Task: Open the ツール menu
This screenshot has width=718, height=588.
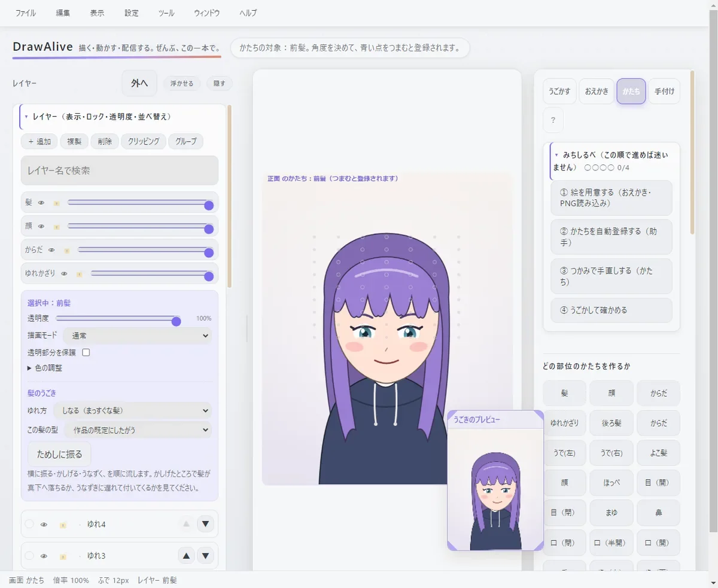Action: click(x=166, y=13)
